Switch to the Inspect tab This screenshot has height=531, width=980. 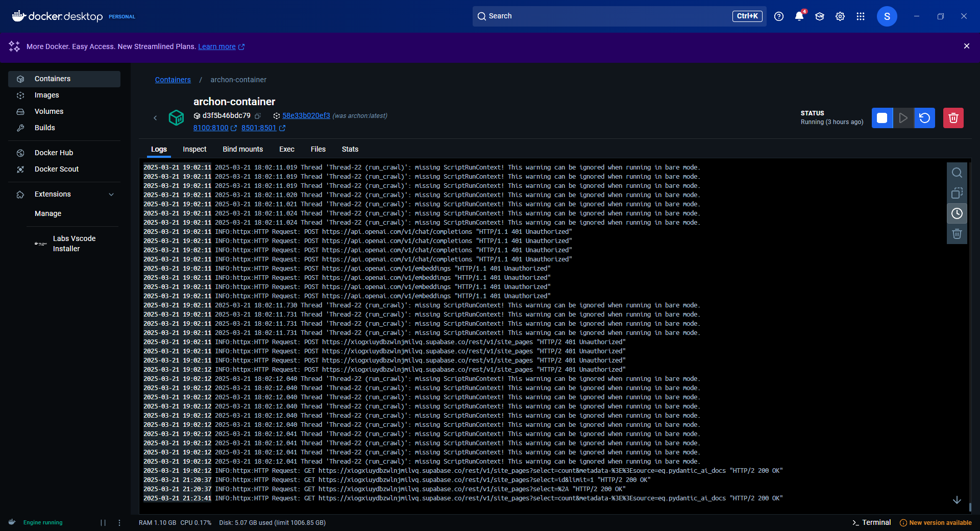[x=194, y=149]
